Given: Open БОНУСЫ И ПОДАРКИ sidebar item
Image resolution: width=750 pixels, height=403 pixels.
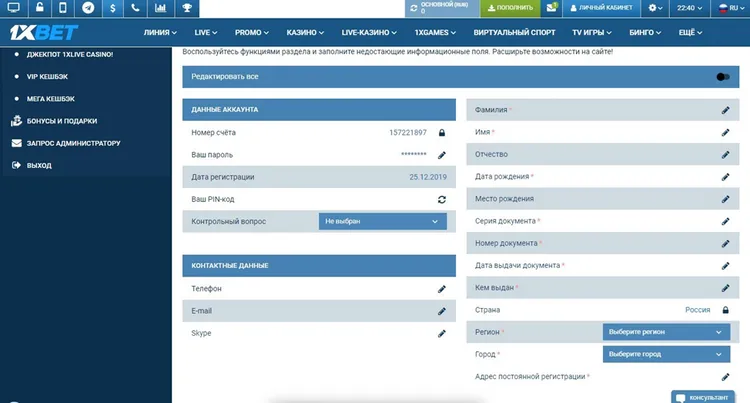Looking at the screenshot, I should [x=54, y=121].
